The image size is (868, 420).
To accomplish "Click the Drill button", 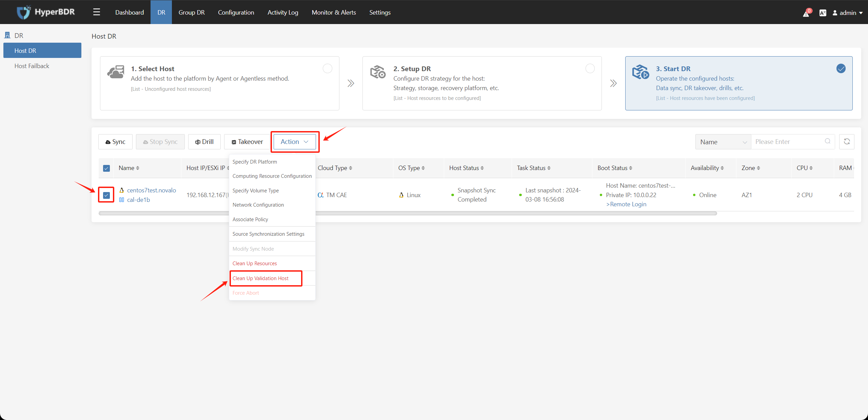I will point(204,142).
